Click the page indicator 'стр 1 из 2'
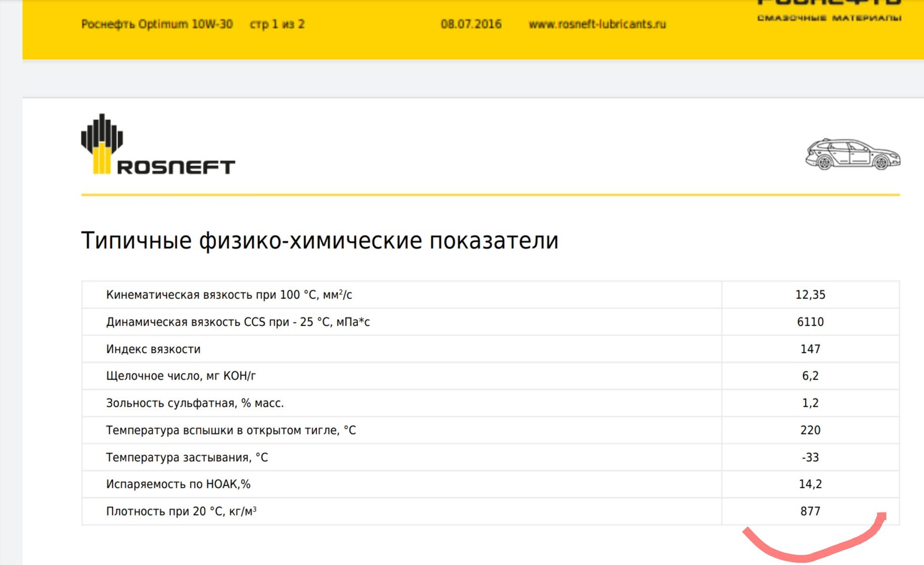This screenshot has height=565, width=924. [x=277, y=24]
